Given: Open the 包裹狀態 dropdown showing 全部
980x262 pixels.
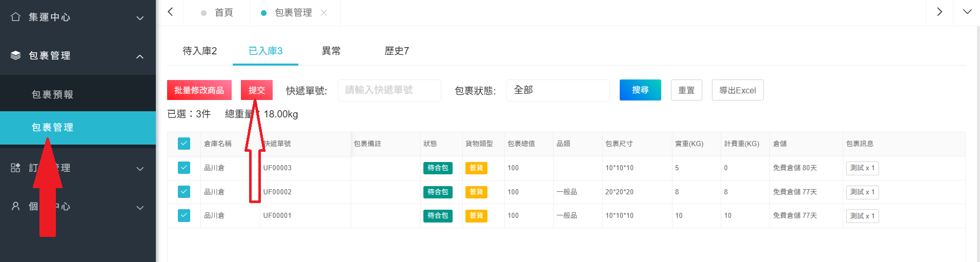Looking at the screenshot, I should click(x=558, y=90).
